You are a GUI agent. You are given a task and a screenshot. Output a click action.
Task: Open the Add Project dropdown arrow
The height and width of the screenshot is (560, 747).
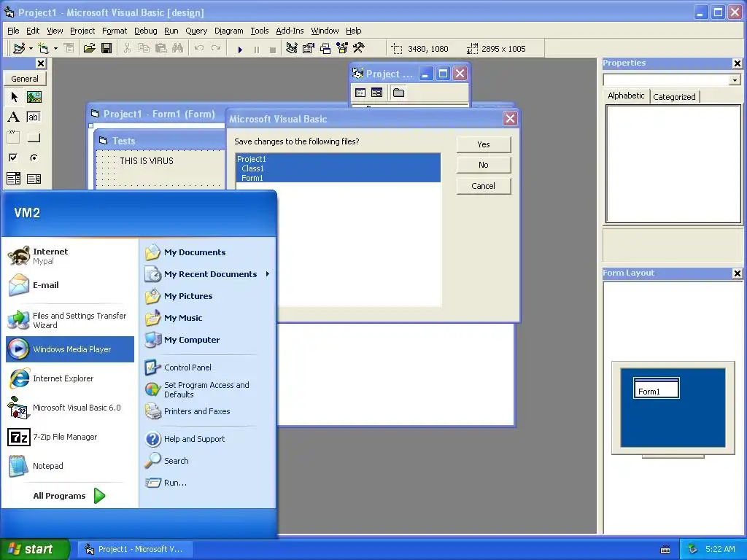31,49
